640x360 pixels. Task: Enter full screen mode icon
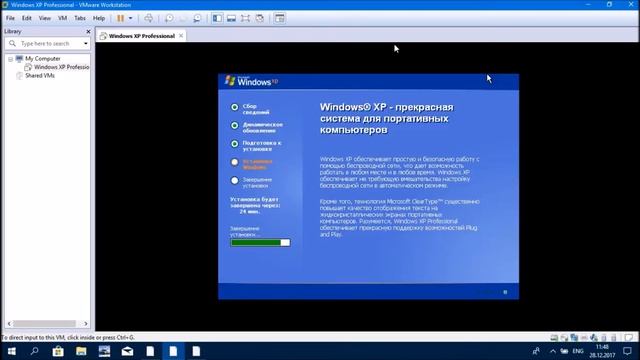(x=245, y=18)
